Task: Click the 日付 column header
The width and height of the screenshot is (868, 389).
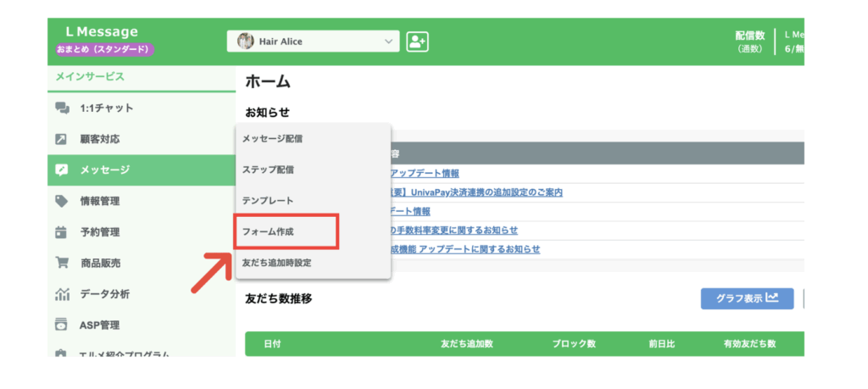Action: 272,344
